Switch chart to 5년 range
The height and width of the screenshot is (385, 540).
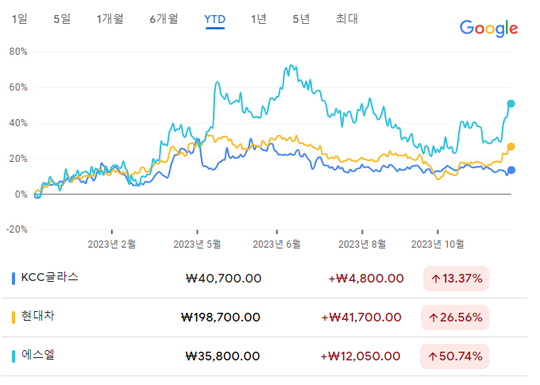tap(301, 19)
